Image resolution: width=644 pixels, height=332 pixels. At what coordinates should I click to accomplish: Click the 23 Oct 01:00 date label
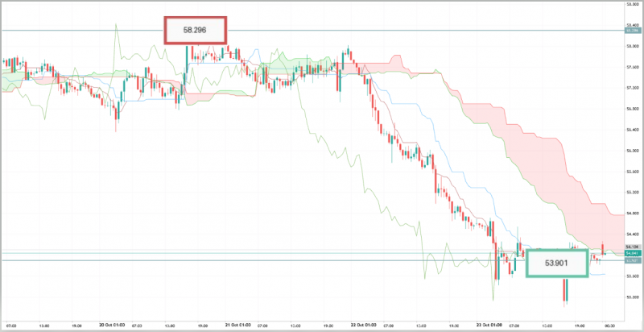point(489,325)
